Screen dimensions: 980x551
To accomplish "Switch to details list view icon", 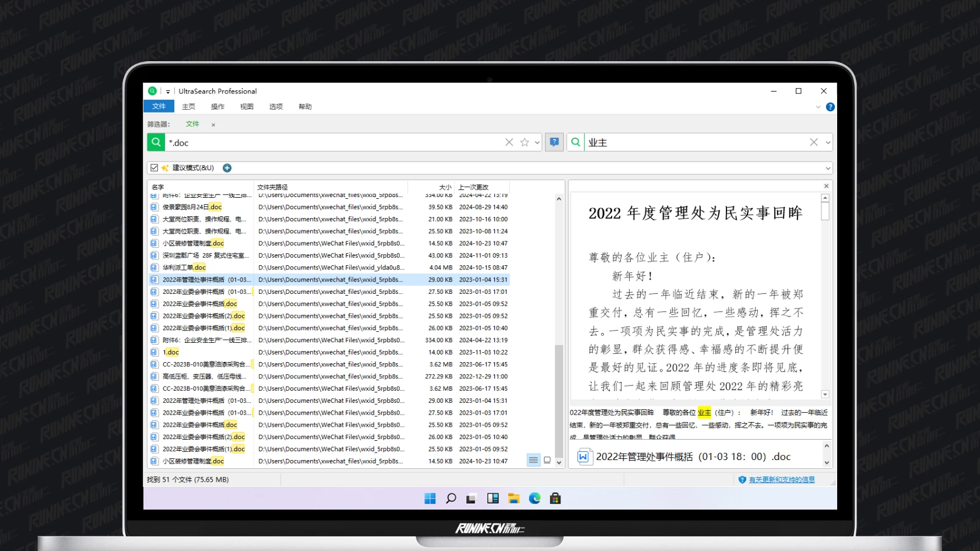I will tap(533, 460).
